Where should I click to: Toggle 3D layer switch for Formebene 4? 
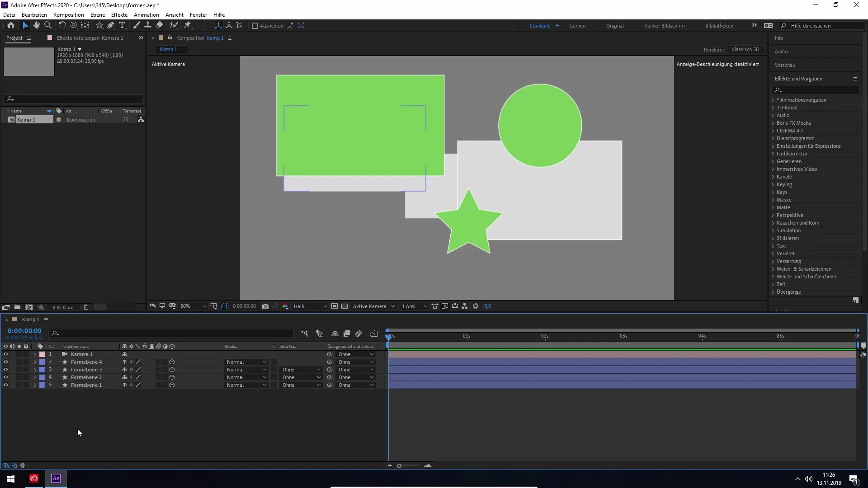(172, 362)
